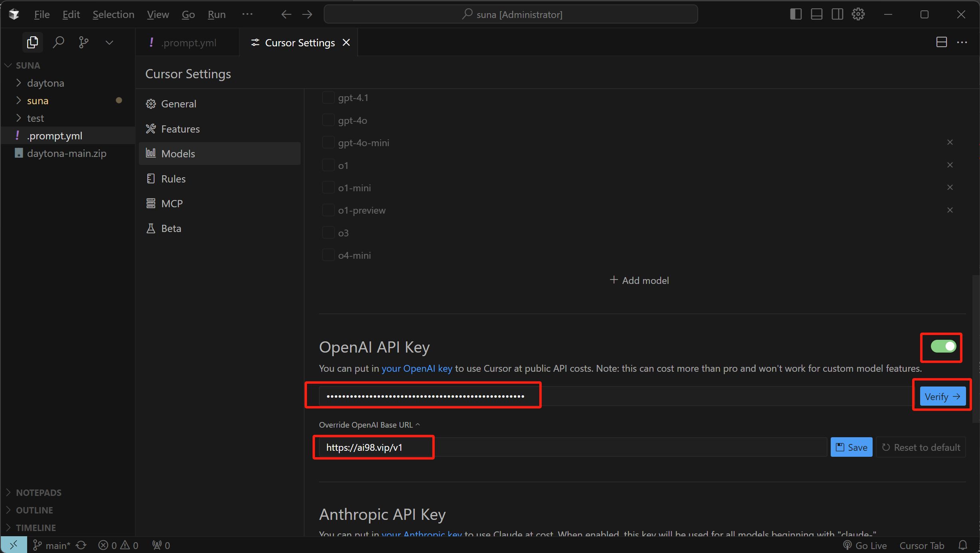Open the View menu

coord(158,14)
